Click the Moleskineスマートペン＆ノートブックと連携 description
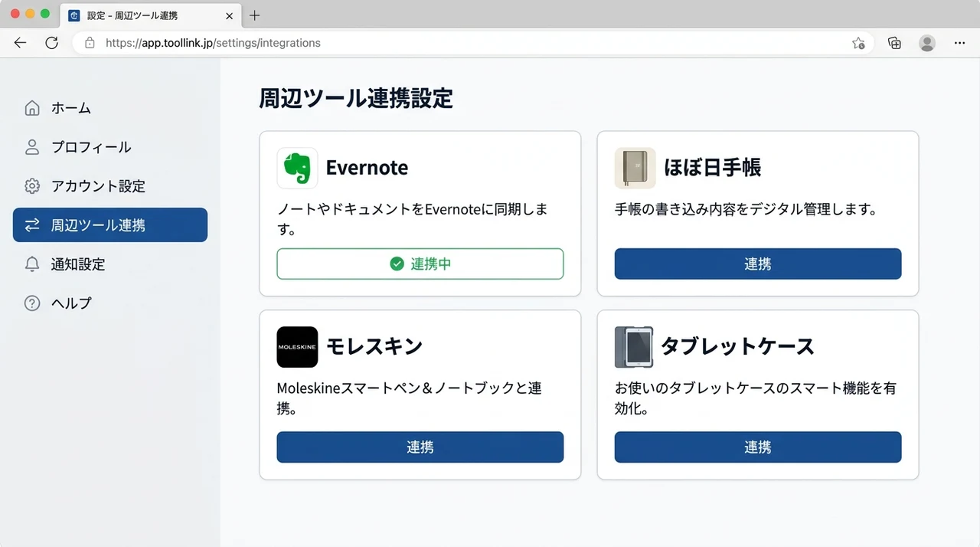The height and width of the screenshot is (547, 980). (x=410, y=398)
